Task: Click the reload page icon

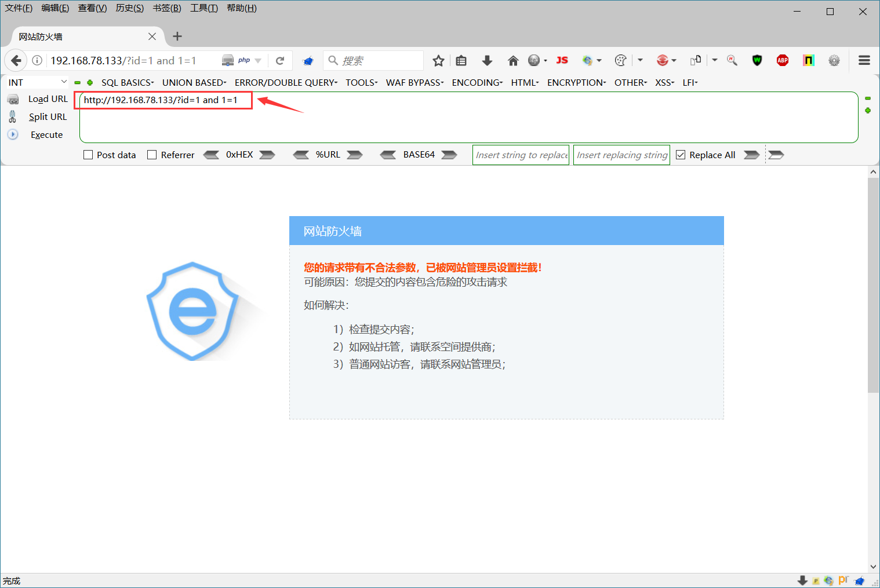Action: click(x=280, y=60)
